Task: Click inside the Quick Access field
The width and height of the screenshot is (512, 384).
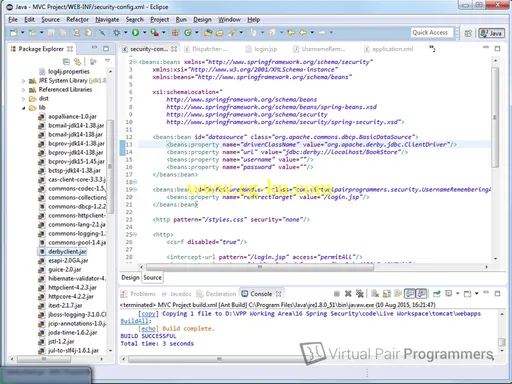Action: 432,33
